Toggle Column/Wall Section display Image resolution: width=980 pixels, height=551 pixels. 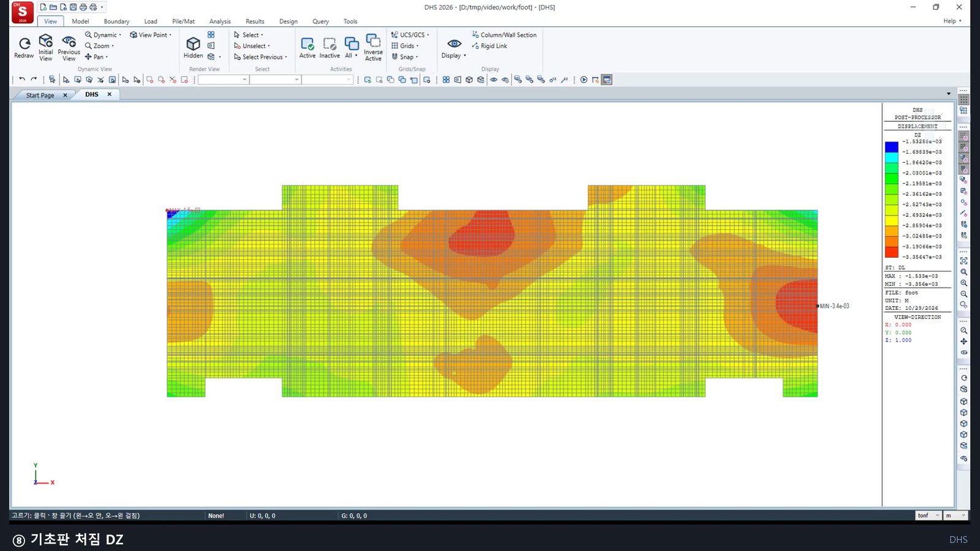(504, 35)
